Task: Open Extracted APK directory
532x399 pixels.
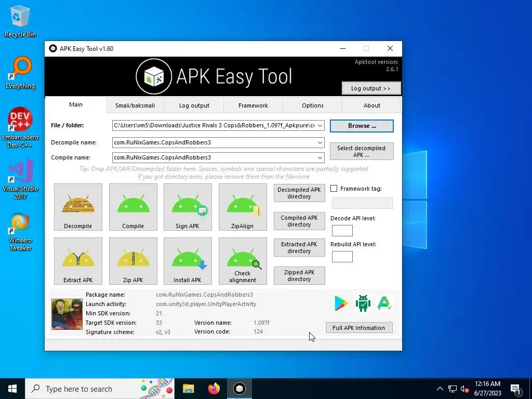Action: coord(299,248)
